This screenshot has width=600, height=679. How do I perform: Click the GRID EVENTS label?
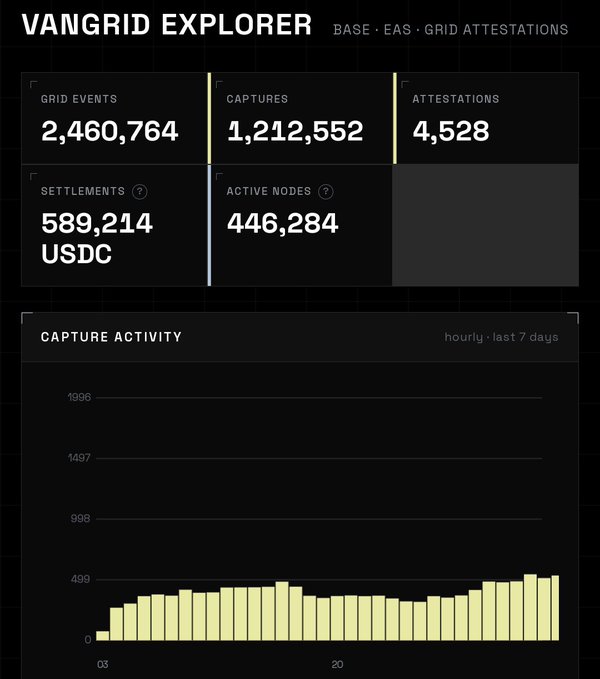[x=79, y=99]
